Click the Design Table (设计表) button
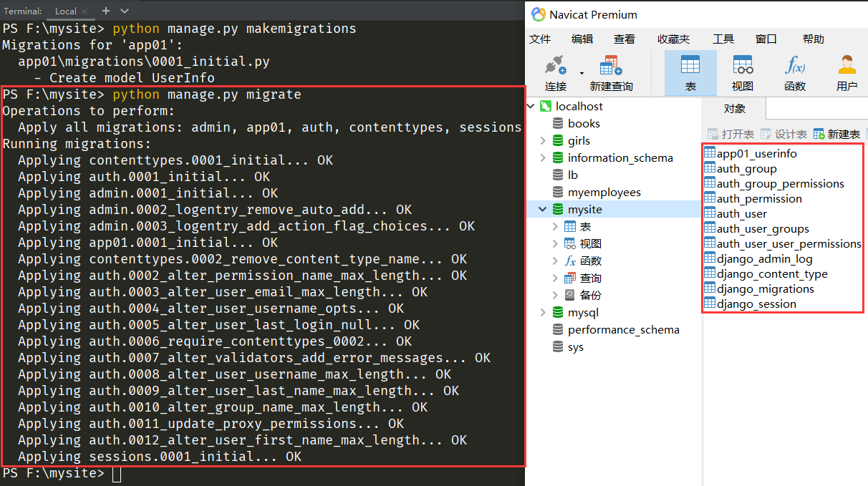Image resolution: width=868 pixels, height=486 pixels. tap(783, 134)
